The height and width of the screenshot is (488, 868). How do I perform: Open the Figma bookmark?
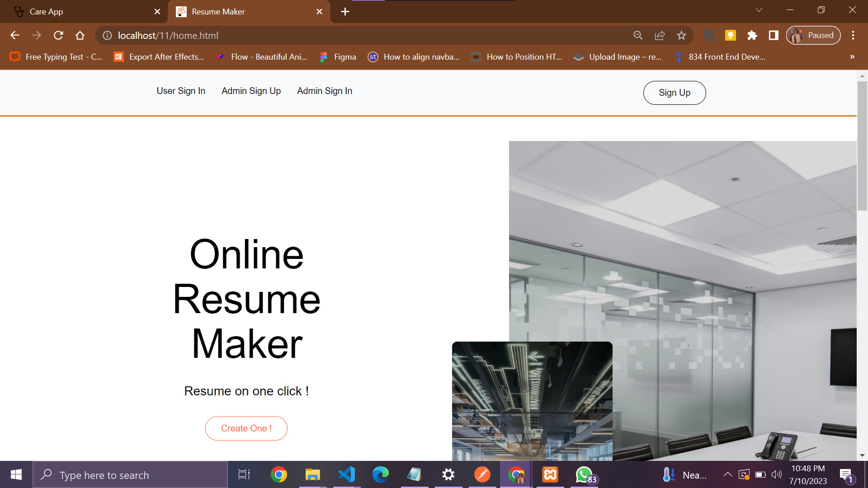pyautogui.click(x=338, y=57)
